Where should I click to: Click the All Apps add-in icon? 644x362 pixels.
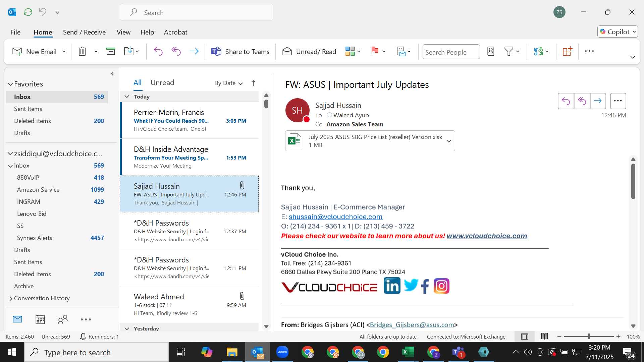pyautogui.click(x=567, y=51)
